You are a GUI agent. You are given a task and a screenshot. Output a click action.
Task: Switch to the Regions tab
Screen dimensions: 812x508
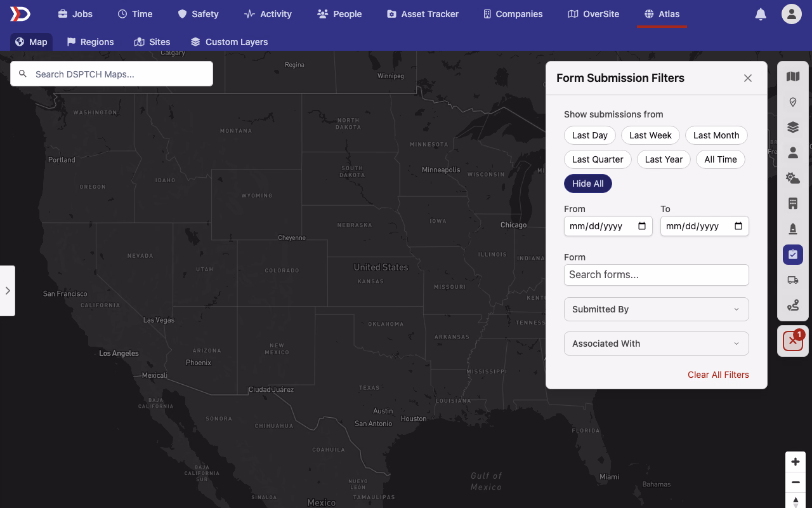(x=90, y=42)
